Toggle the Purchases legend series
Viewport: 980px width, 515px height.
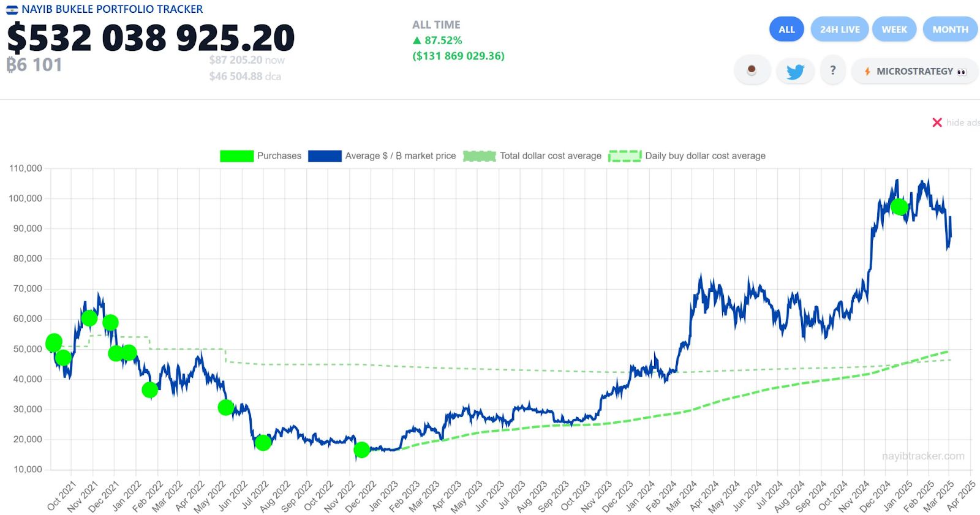pyautogui.click(x=261, y=156)
